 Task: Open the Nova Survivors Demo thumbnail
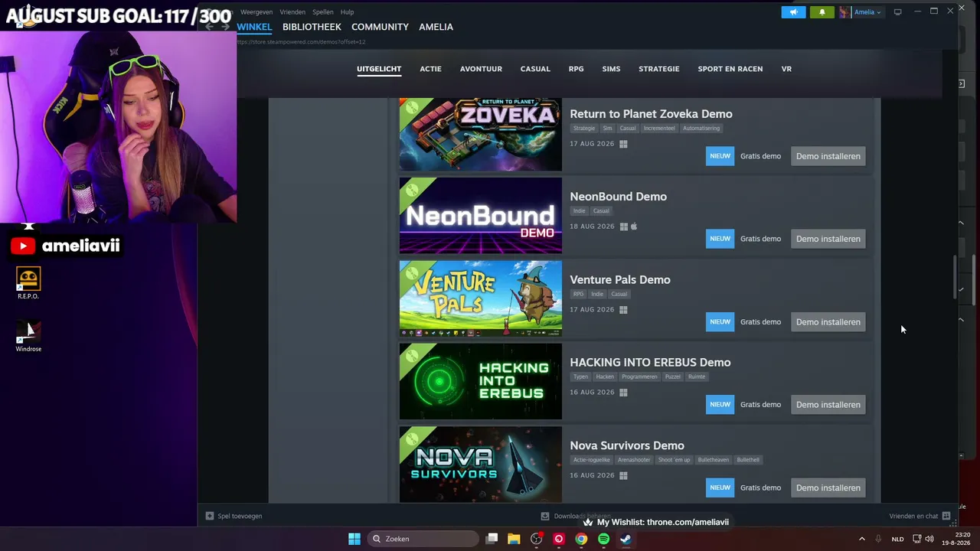(x=481, y=464)
